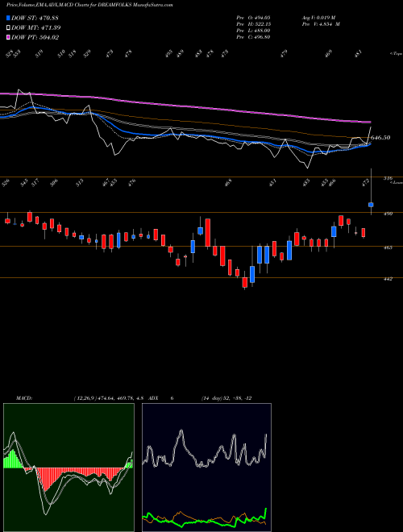Select the 'DOW PT: 504.02' legend text
The height and width of the screenshot is (532, 403).
(35, 37)
